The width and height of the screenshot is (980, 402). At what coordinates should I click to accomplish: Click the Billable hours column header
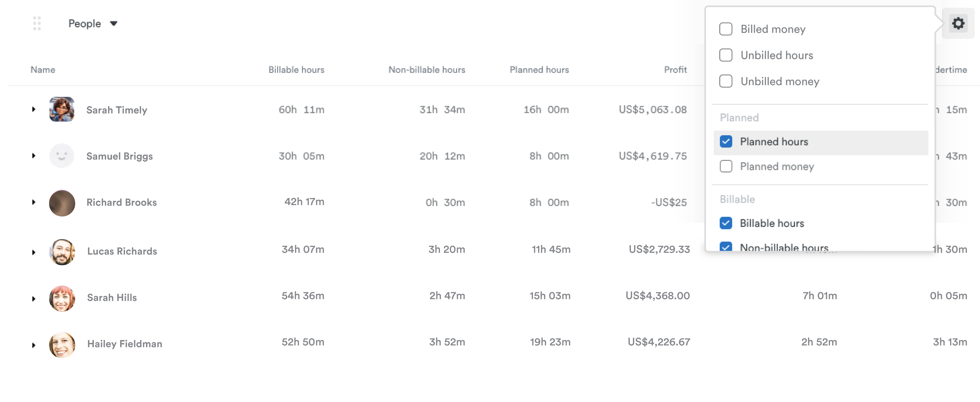(x=296, y=70)
